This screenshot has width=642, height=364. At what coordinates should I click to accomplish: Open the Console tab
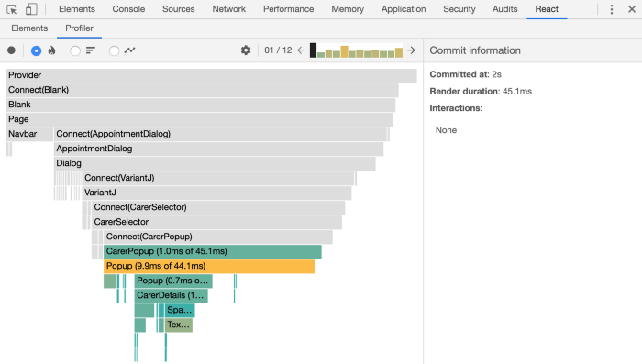(x=128, y=9)
